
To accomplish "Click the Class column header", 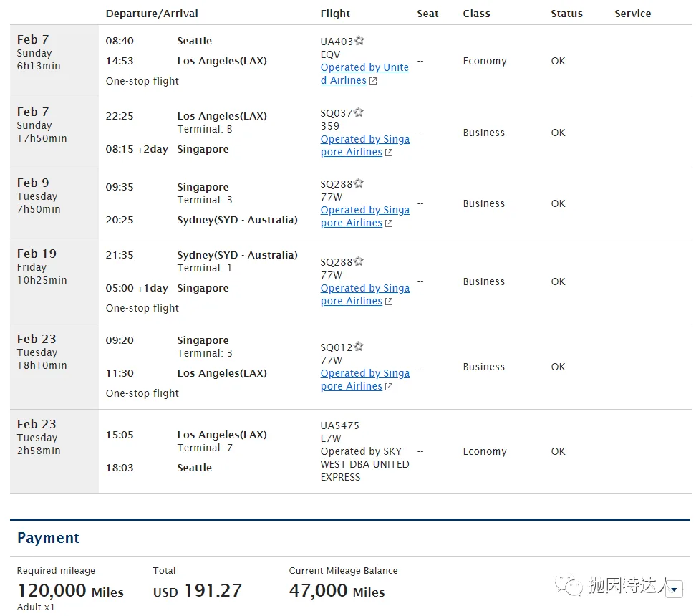I will tap(477, 14).
